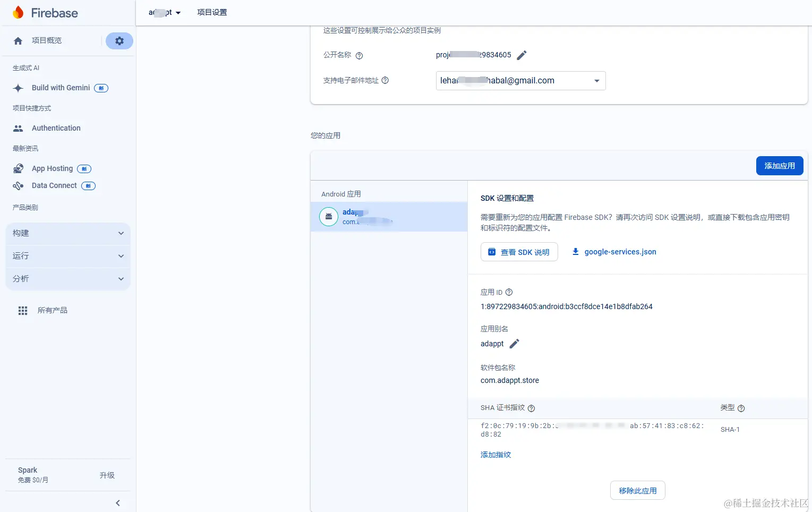This screenshot has width=812, height=512.
Task: Click the App Hosting icon
Action: click(18, 169)
